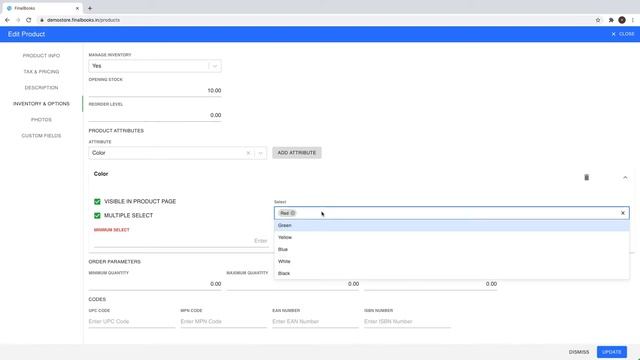
Task: Focus the ISBN Number field
Action: pyautogui.click(x=407, y=322)
